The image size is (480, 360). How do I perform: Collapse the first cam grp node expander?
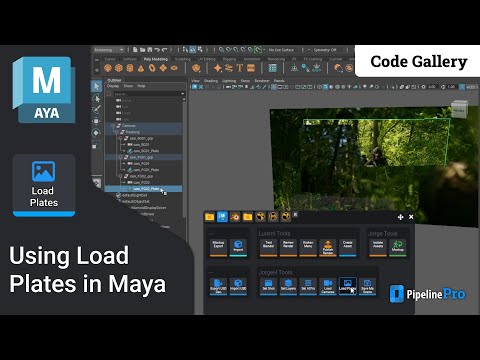pyautogui.click(x=121, y=138)
